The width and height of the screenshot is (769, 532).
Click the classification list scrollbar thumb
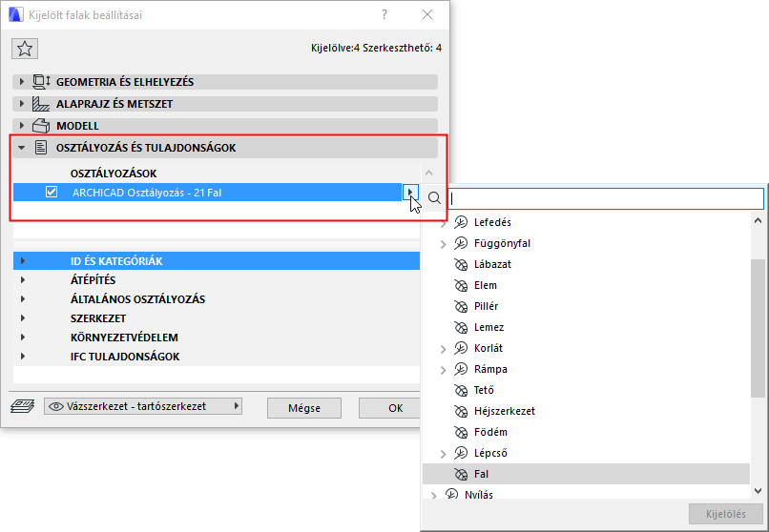click(x=758, y=328)
